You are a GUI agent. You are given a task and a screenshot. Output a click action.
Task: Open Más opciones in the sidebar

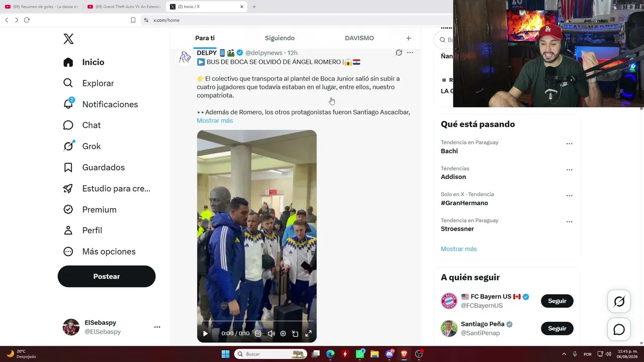click(99, 251)
